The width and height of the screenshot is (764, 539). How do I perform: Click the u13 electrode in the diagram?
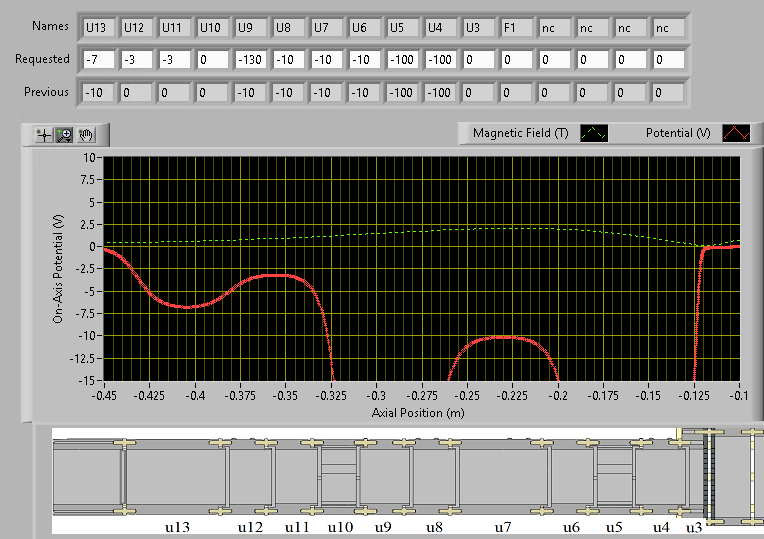pos(174,476)
